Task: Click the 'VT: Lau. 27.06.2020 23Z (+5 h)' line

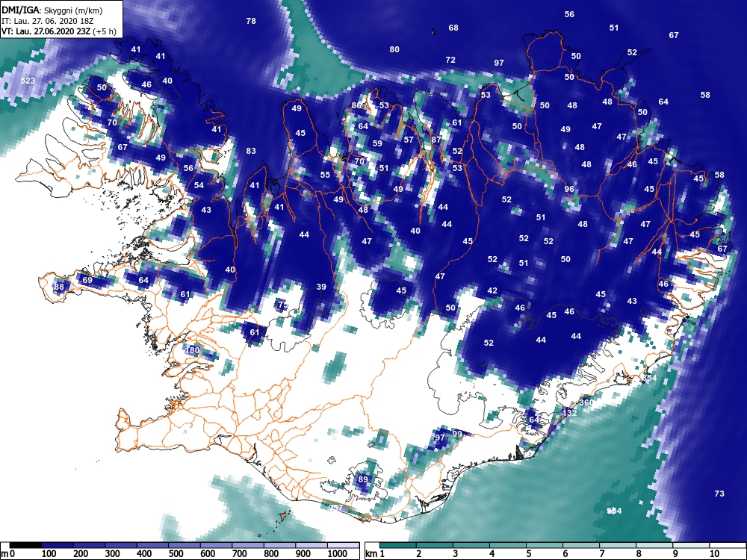Action: click(x=58, y=31)
